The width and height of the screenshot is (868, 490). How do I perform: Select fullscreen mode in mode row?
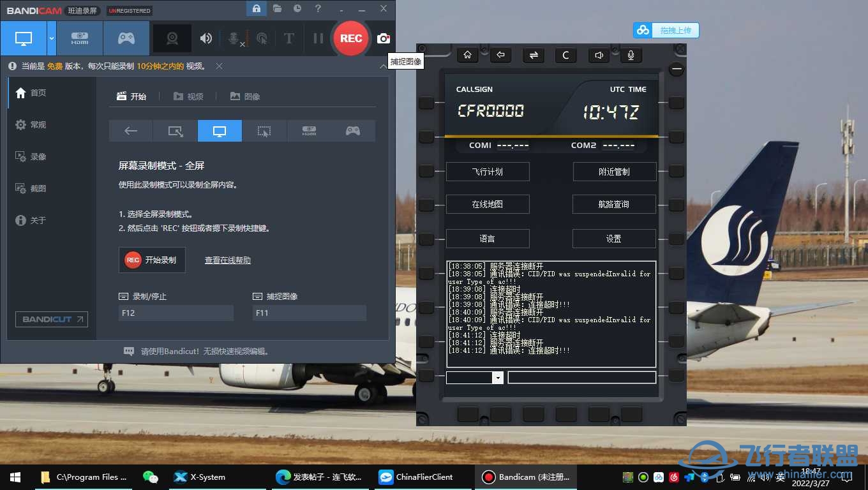click(220, 131)
